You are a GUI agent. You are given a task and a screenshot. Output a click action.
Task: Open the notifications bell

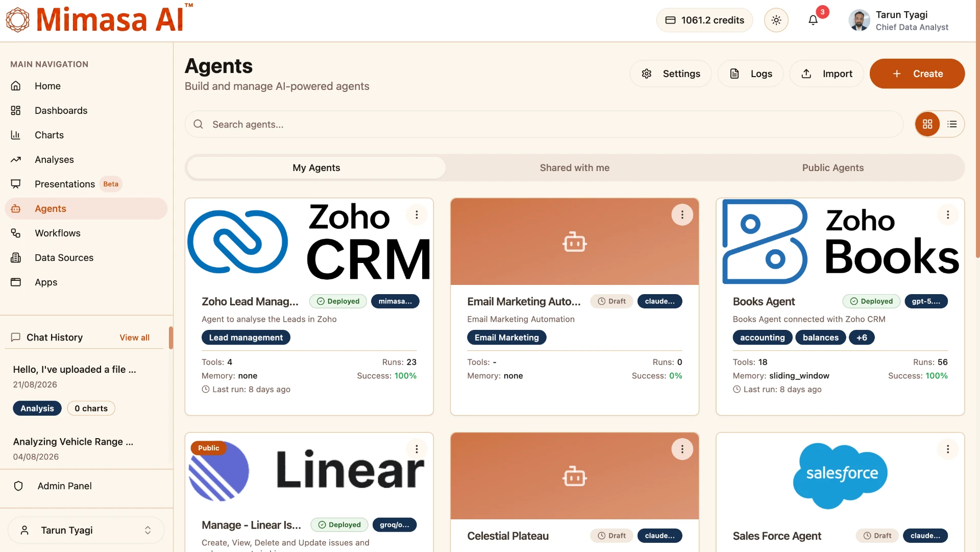813,20
